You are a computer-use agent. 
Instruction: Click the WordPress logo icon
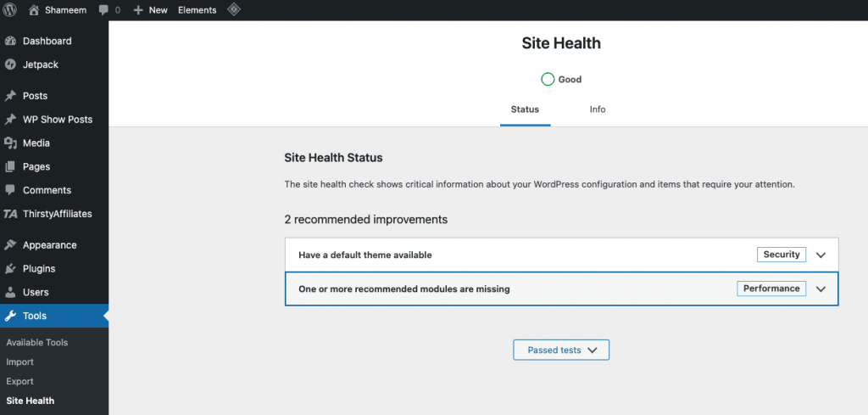10,10
